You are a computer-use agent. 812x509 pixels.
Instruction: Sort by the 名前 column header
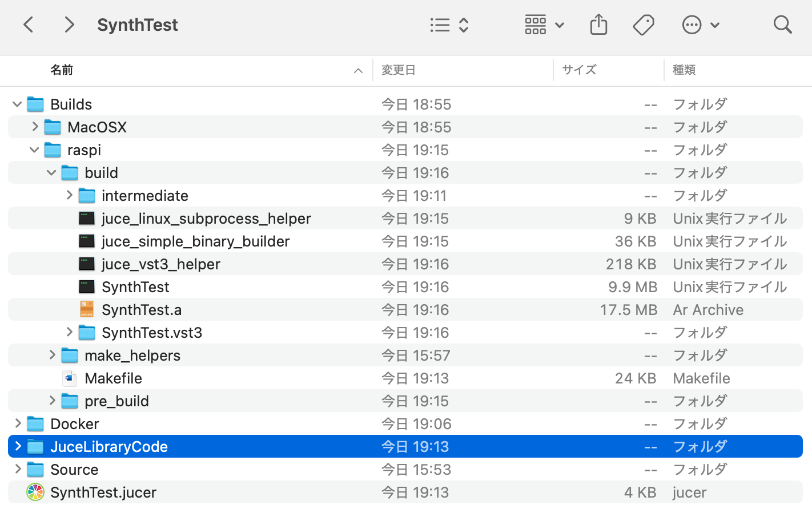(62, 70)
